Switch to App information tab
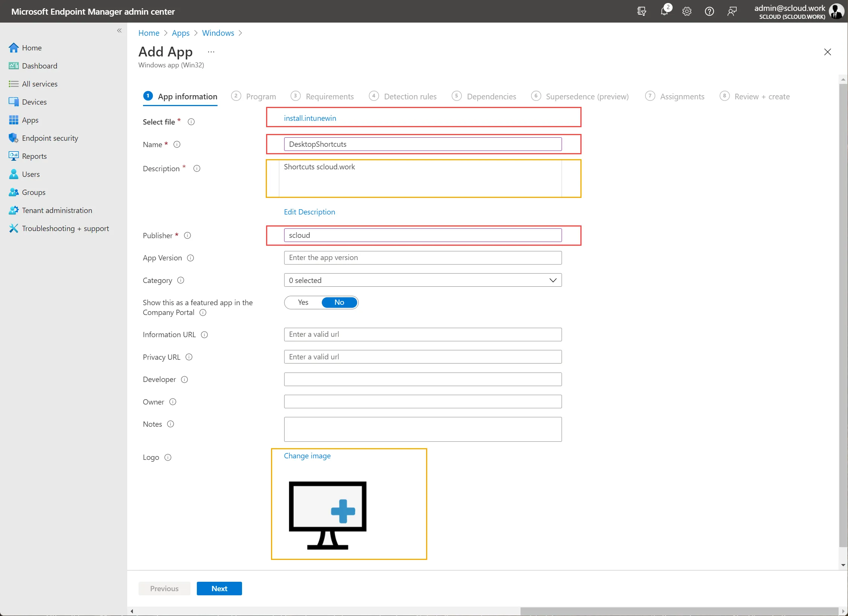 tap(180, 97)
